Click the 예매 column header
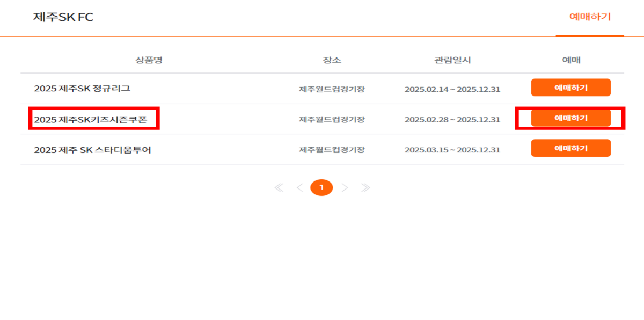This screenshot has width=644, height=320. [x=571, y=60]
